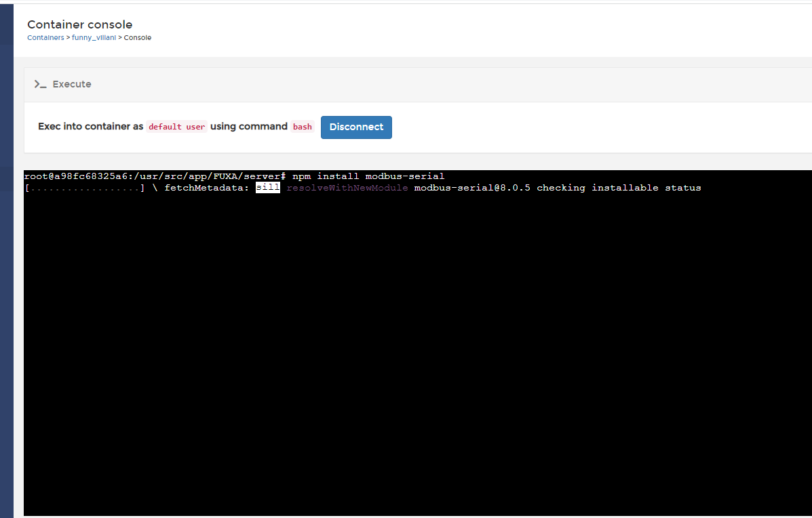Select the Console breadcrumb entry
Image resolution: width=812 pixels, height=518 pixels.
[138, 37]
